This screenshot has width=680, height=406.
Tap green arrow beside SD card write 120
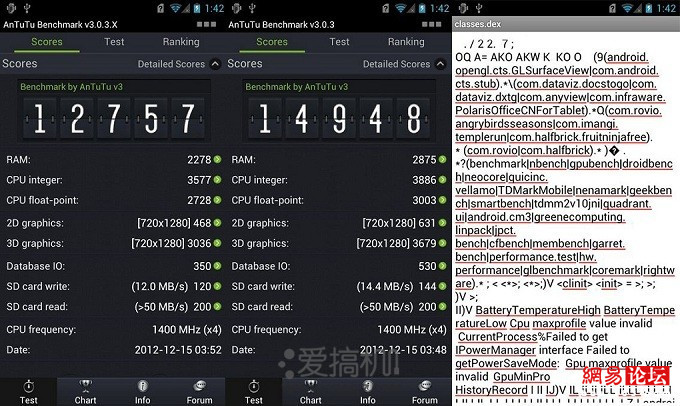217,286
